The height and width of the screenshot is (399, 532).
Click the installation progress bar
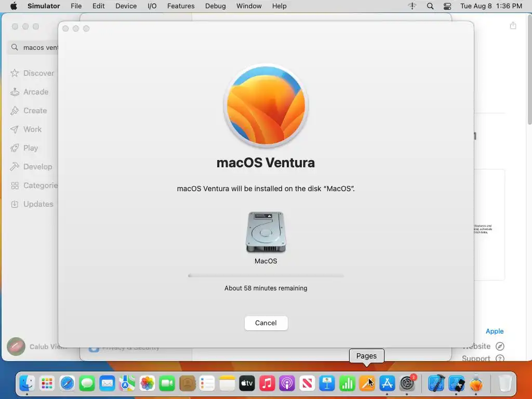(265, 276)
